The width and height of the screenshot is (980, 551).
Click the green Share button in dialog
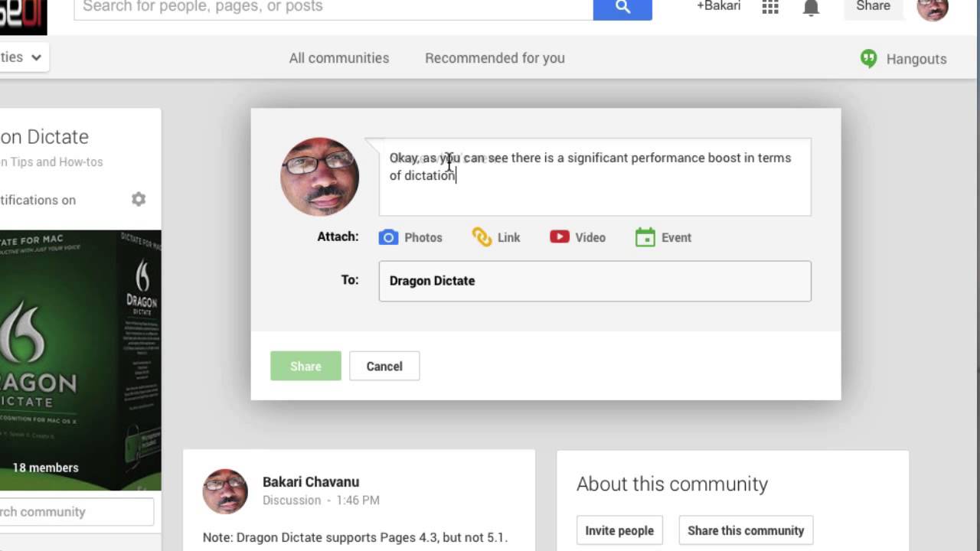[x=305, y=366]
